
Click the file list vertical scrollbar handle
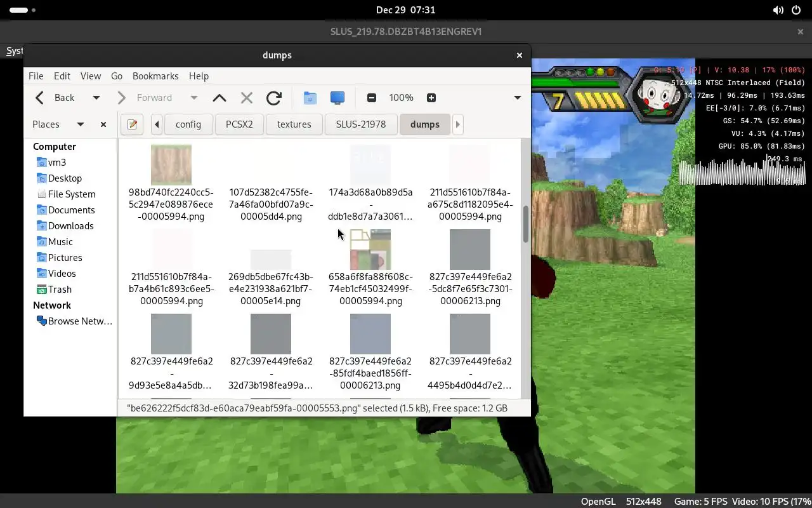click(526, 224)
